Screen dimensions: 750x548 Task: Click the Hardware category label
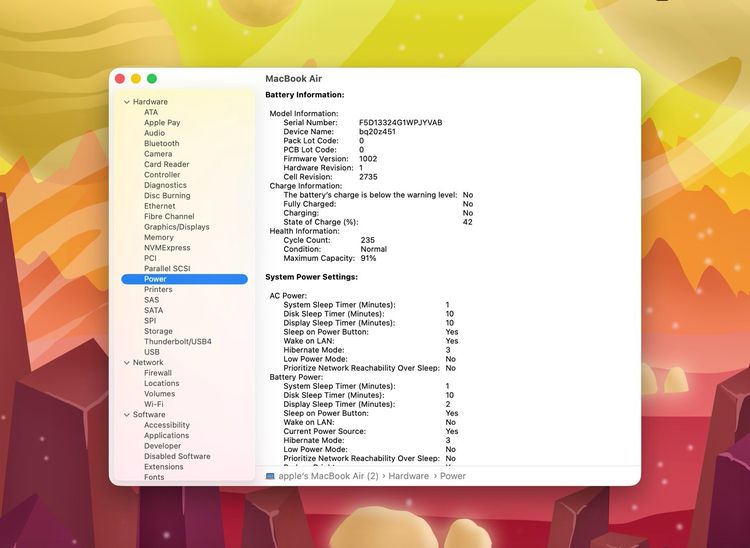click(x=150, y=102)
